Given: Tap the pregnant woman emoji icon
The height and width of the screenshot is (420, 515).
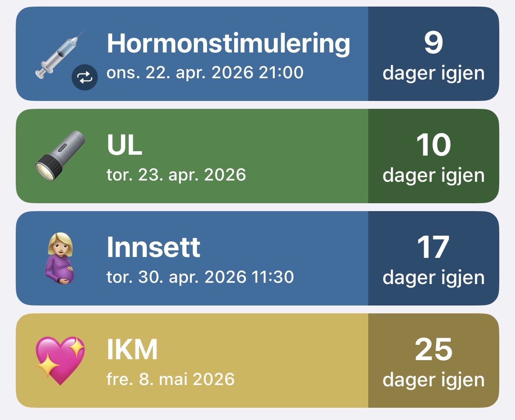Looking at the screenshot, I should (x=59, y=258).
